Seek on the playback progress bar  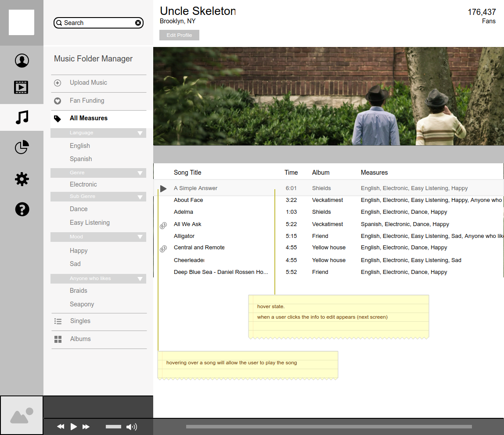point(329,427)
